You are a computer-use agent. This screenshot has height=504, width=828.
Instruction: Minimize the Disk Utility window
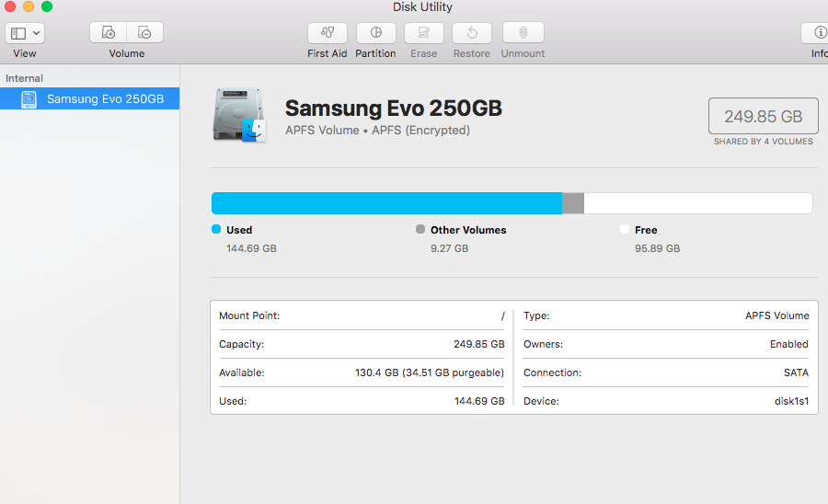(29, 6)
